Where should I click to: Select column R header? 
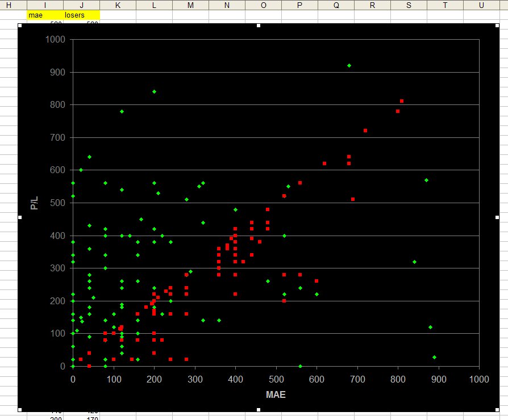pyautogui.click(x=373, y=5)
